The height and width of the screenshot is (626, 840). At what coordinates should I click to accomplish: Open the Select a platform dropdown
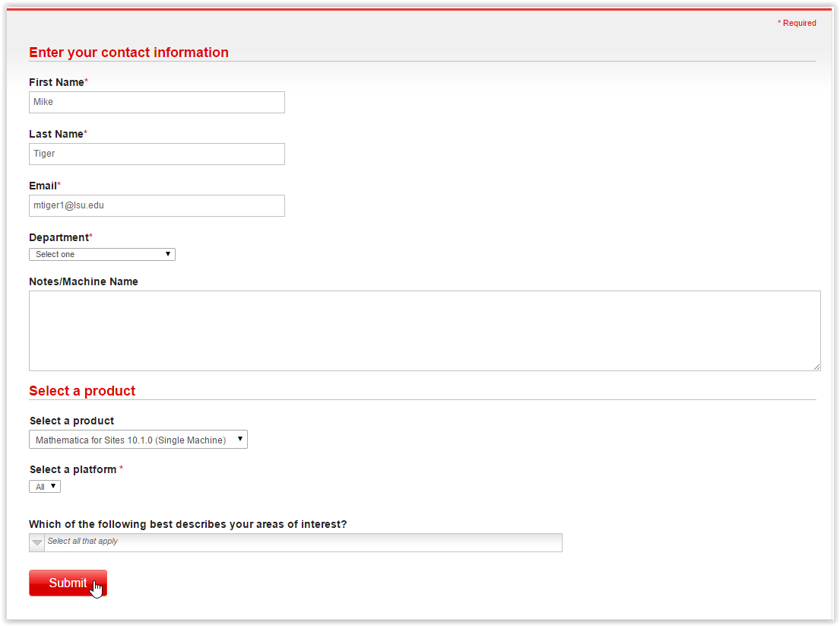point(45,487)
